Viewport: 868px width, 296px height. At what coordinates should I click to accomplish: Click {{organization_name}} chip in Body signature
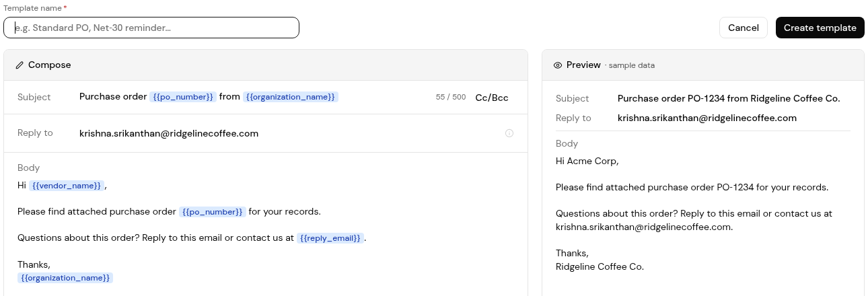pos(65,278)
